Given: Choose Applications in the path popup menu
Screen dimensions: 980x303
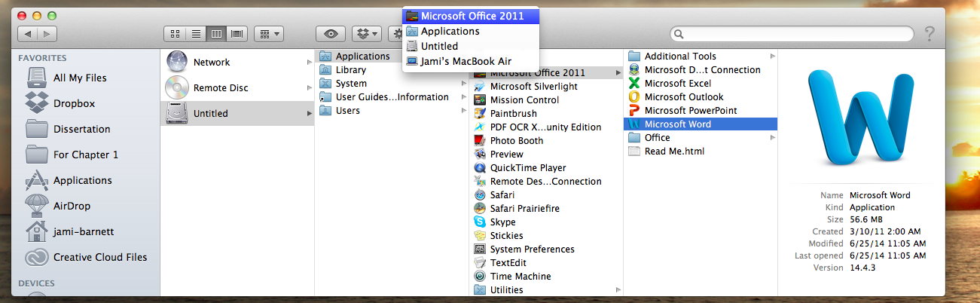Looking at the screenshot, I should [471, 31].
